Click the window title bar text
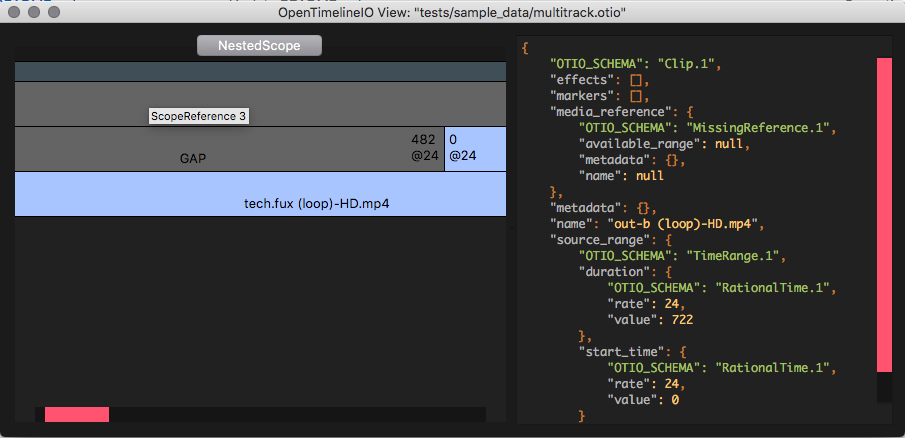This screenshot has height=438, width=905. pyautogui.click(x=452, y=12)
